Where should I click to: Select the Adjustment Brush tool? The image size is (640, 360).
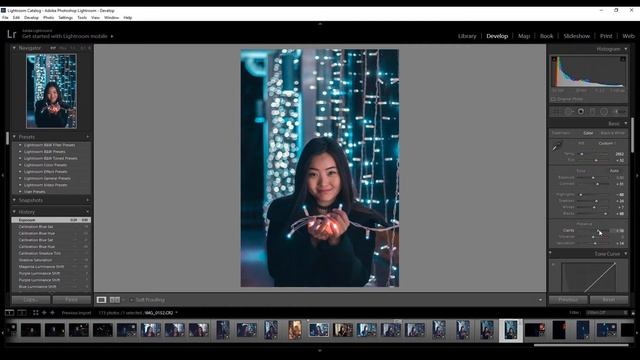620,111
